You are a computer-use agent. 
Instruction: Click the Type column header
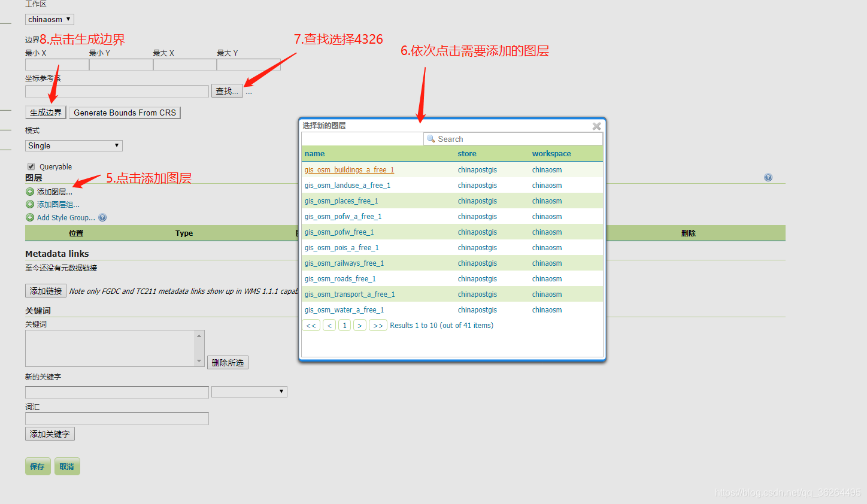184,233
